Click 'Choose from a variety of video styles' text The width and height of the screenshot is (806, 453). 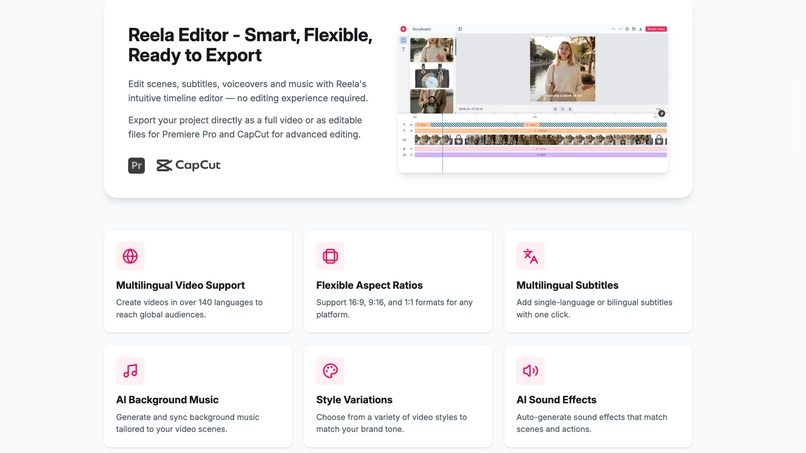click(x=392, y=423)
